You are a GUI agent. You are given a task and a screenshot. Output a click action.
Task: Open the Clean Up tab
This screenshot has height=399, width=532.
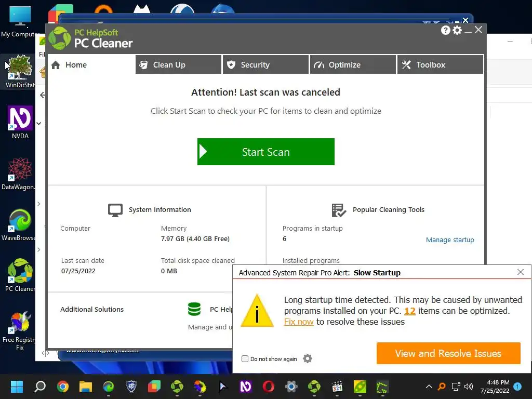(x=178, y=64)
